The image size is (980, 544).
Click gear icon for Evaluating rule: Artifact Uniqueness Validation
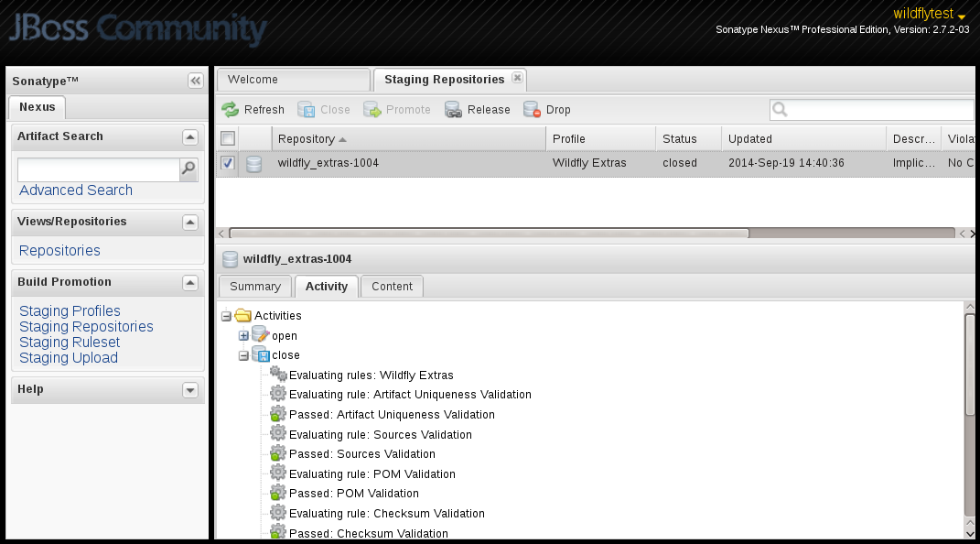click(x=278, y=394)
